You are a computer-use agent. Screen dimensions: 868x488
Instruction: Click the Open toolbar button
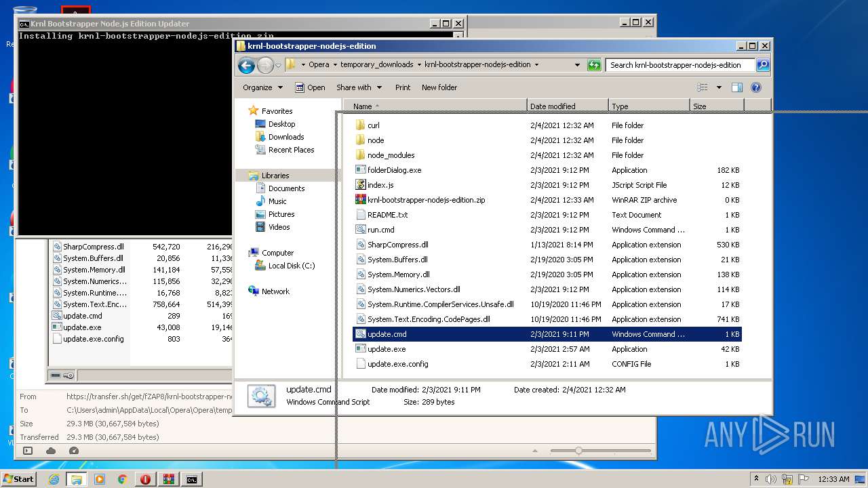pyautogui.click(x=310, y=87)
